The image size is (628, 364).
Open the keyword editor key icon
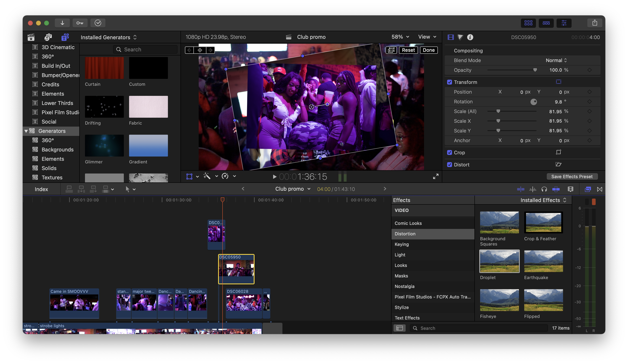[80, 23]
